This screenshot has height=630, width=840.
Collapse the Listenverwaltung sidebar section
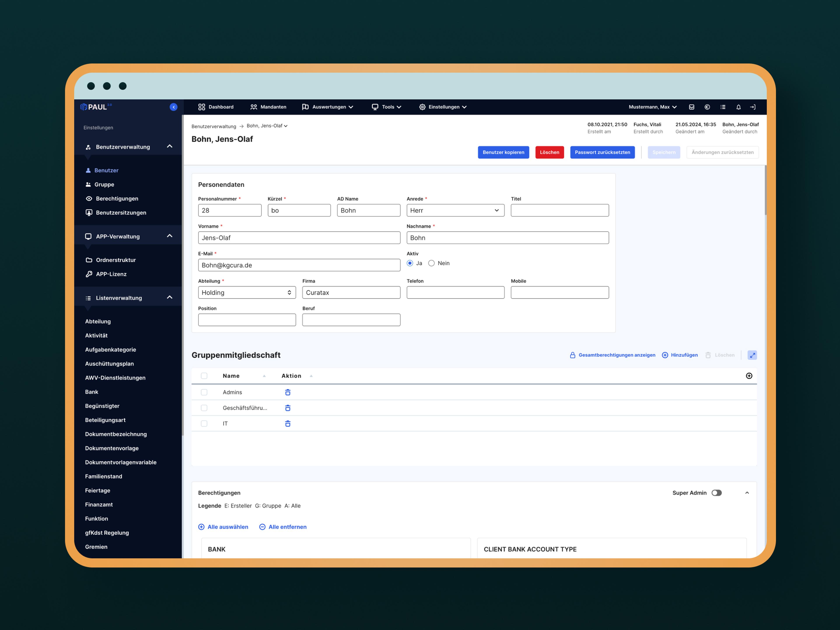pos(169,297)
